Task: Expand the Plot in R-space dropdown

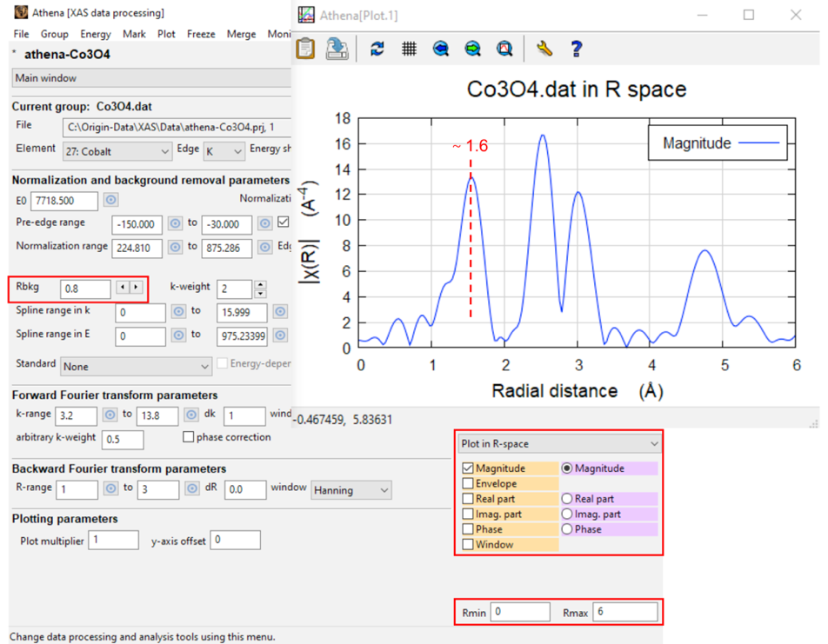Action: (559, 444)
